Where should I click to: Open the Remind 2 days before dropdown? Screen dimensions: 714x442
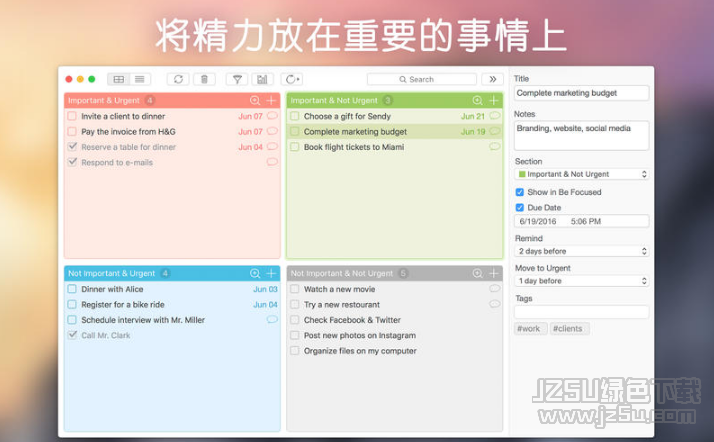tap(582, 251)
